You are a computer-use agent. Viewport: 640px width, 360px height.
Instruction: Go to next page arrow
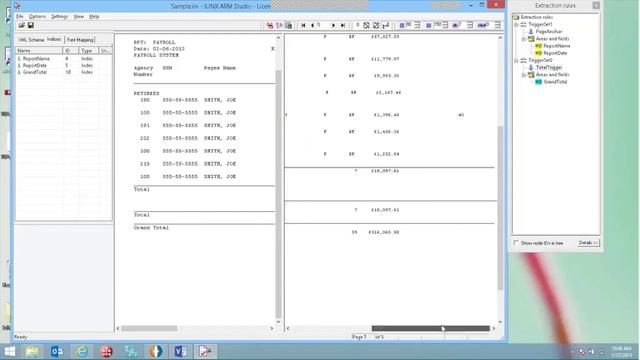333,25
